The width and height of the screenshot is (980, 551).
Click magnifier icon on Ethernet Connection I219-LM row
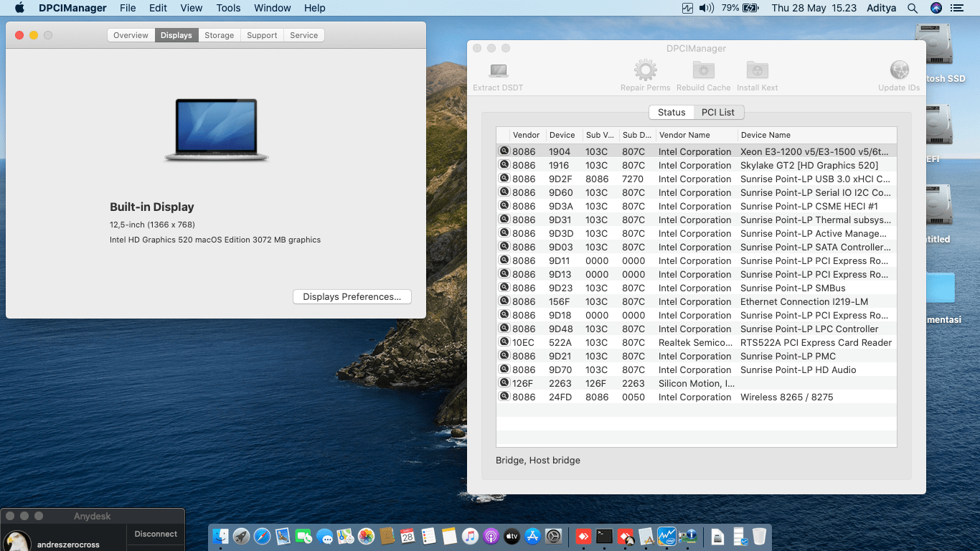point(504,301)
